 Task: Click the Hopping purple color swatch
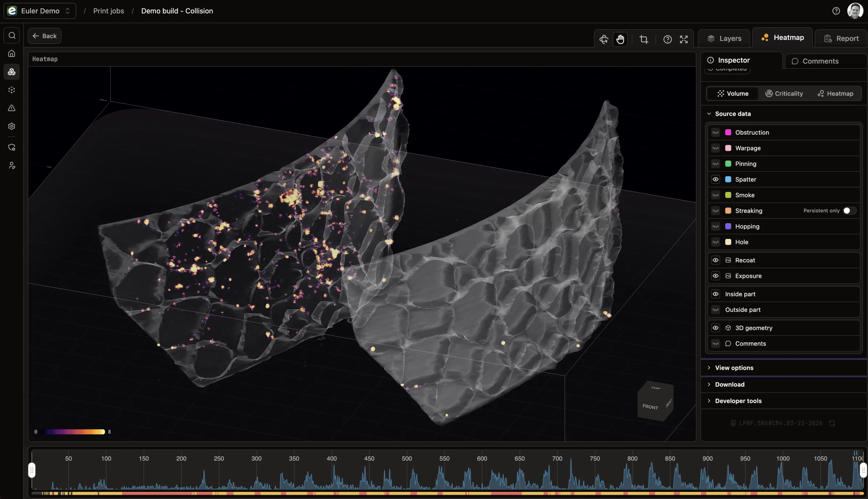pyautogui.click(x=728, y=227)
